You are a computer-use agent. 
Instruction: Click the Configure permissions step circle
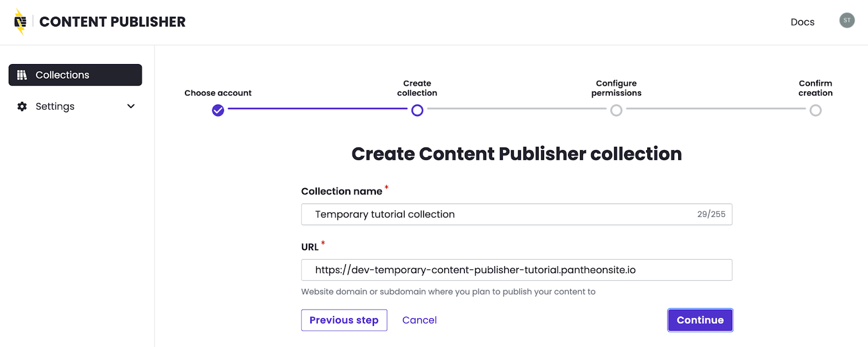click(x=616, y=111)
